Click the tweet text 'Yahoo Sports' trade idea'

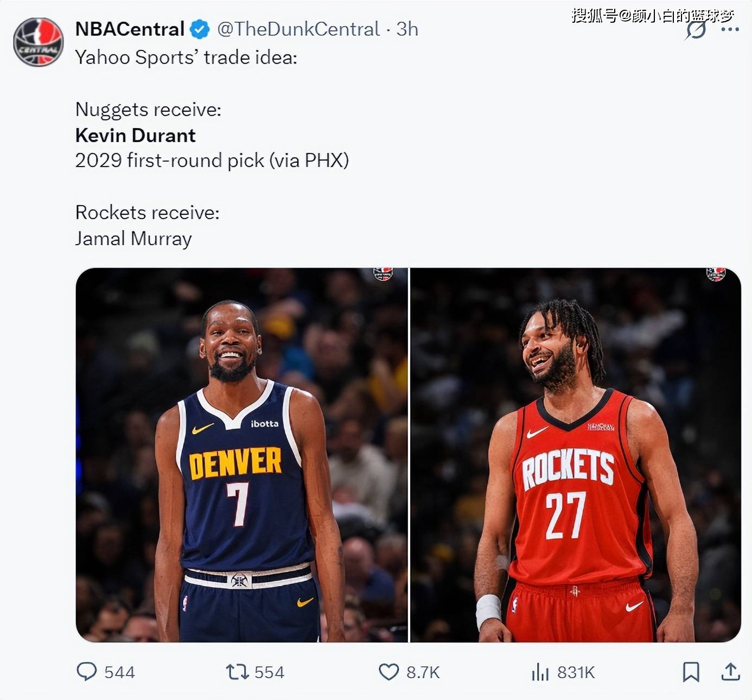(x=186, y=57)
